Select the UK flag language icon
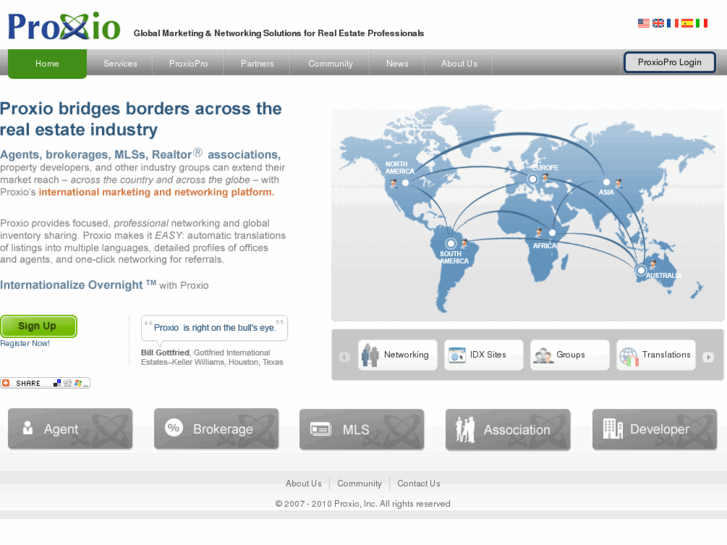The image size is (727, 545). pos(658,23)
